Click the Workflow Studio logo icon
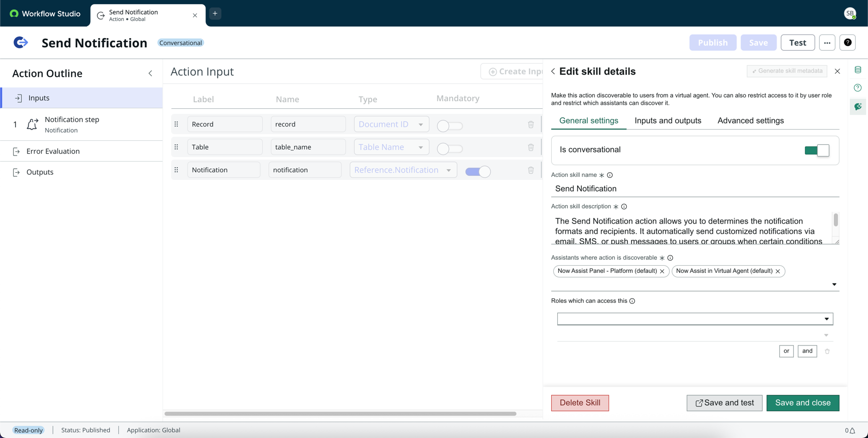The image size is (868, 438). tap(14, 14)
